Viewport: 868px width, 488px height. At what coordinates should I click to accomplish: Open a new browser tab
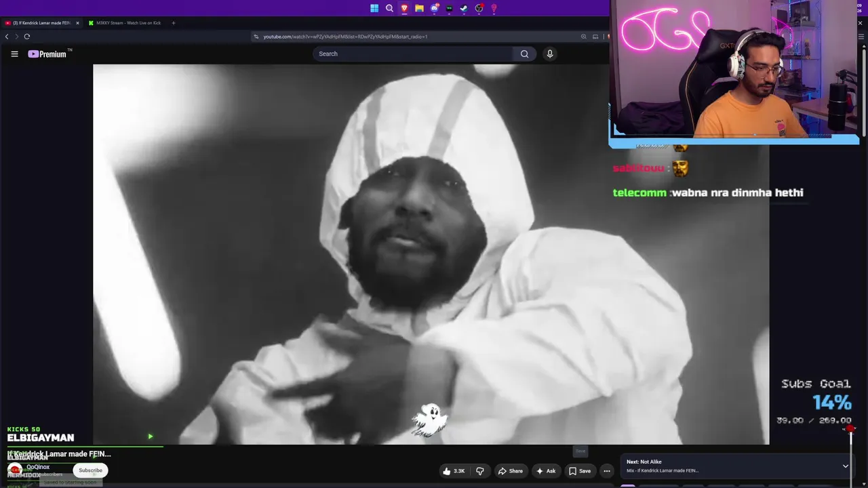click(x=173, y=23)
